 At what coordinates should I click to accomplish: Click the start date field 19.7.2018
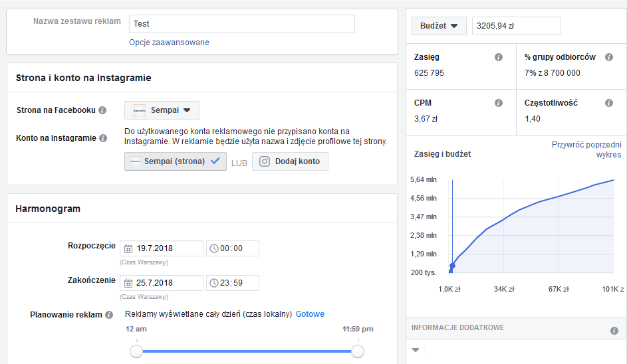coord(162,248)
